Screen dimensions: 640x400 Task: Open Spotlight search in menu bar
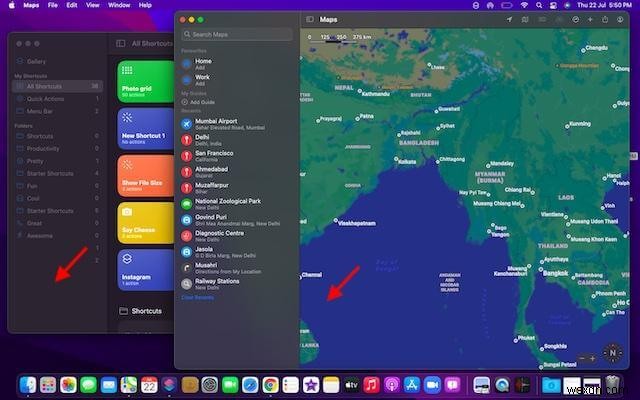point(539,5)
